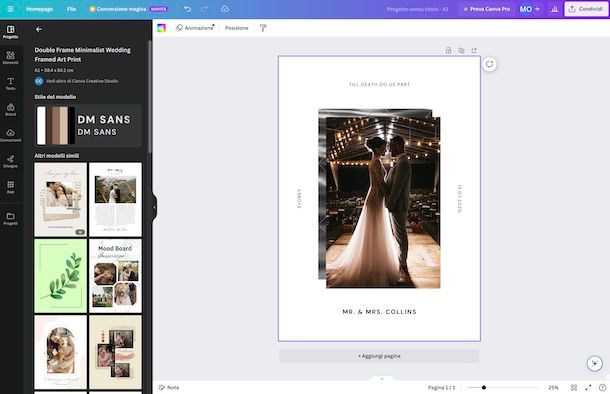Select MR. & MRS. COLLINS text
Screen dimensions: 610x394
click(379, 312)
